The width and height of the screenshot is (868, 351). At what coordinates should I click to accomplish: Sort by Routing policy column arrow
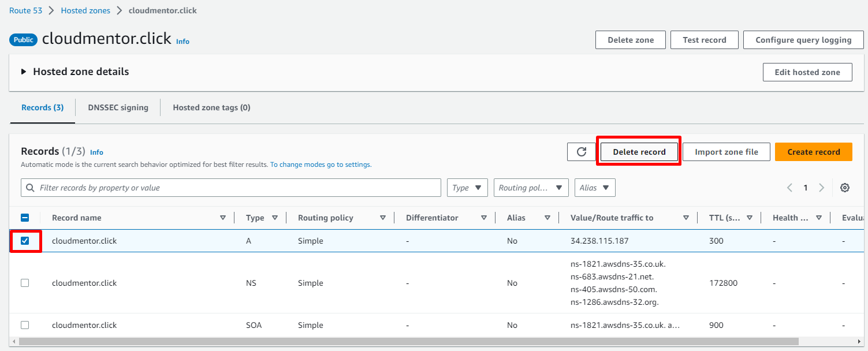tap(383, 218)
